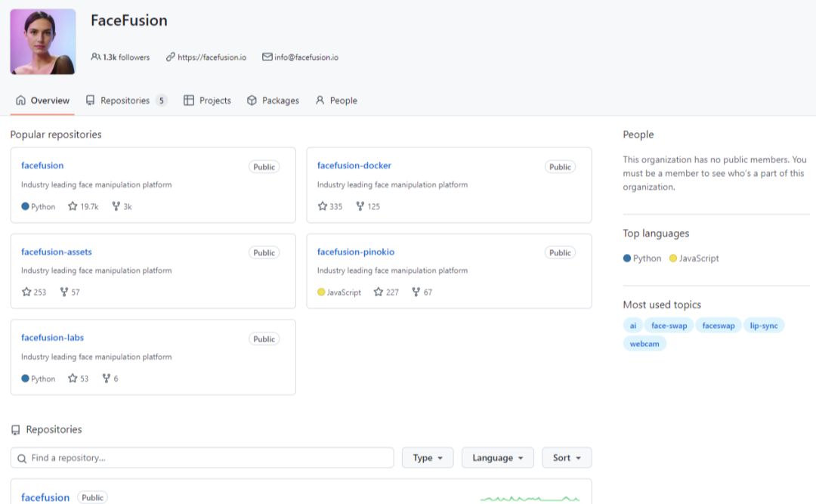Viewport: 816px width, 504px height.
Task: Expand the Type filter dropdown
Action: coord(428,458)
